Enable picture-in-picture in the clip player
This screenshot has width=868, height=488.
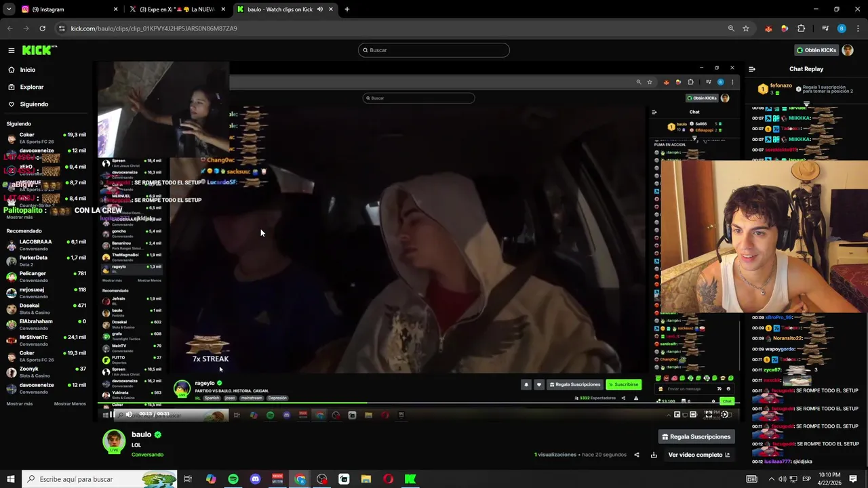tap(677, 414)
